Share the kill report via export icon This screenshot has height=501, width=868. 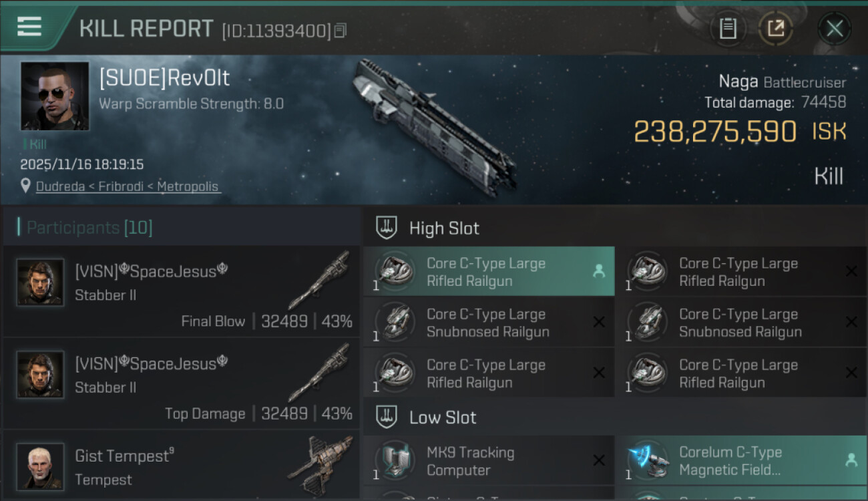776,29
